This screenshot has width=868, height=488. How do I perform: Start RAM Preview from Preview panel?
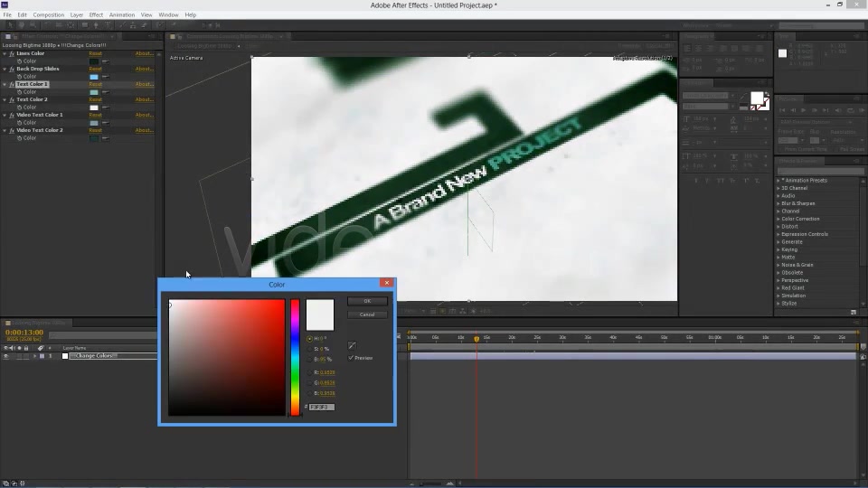862,110
